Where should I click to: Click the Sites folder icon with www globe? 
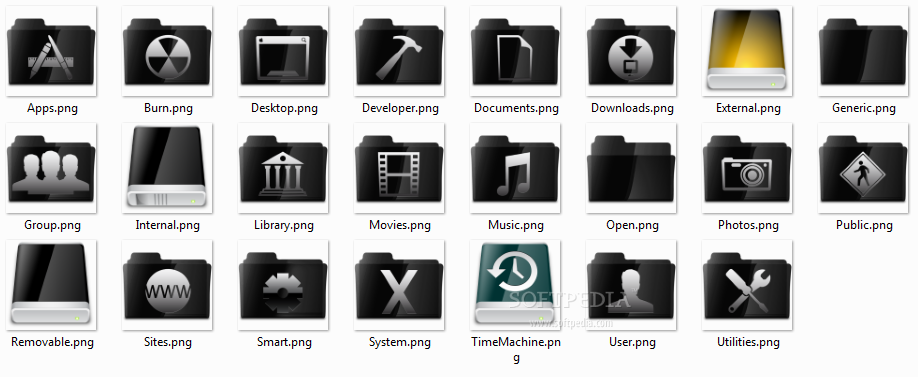point(167,285)
